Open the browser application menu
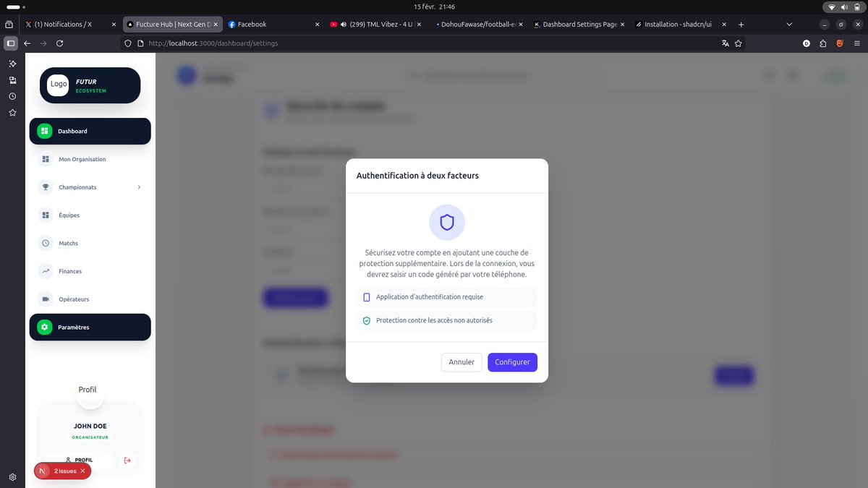Image resolution: width=868 pixels, height=488 pixels. tap(856, 43)
